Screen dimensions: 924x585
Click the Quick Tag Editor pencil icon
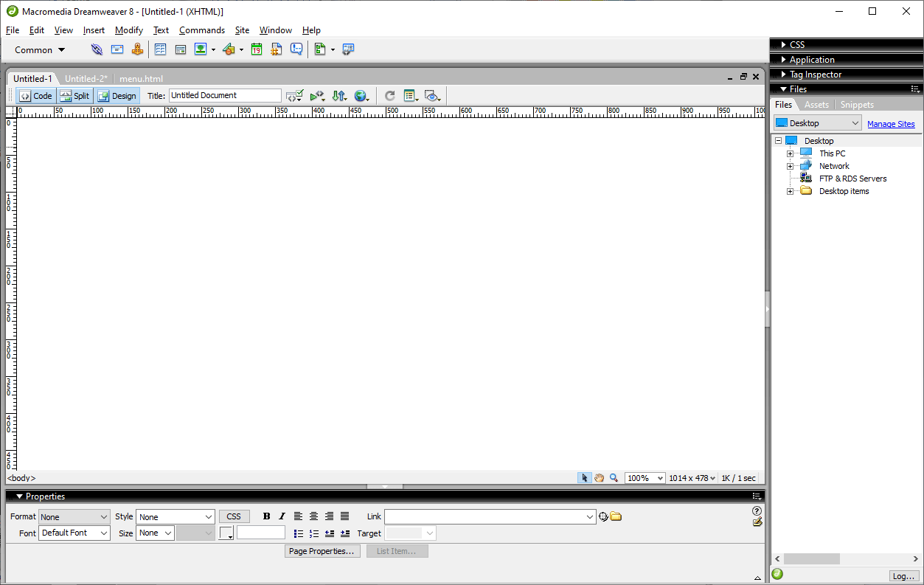(757, 522)
